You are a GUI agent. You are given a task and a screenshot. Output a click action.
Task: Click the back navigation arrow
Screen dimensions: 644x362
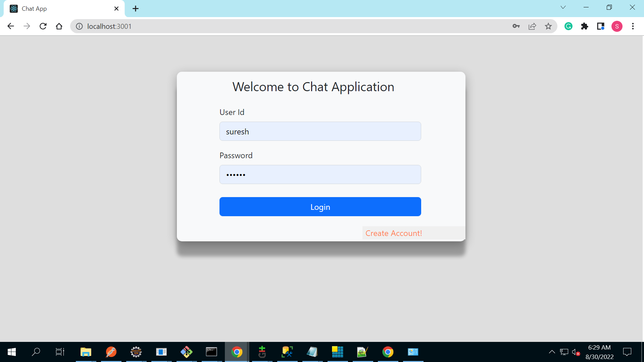tap(11, 26)
